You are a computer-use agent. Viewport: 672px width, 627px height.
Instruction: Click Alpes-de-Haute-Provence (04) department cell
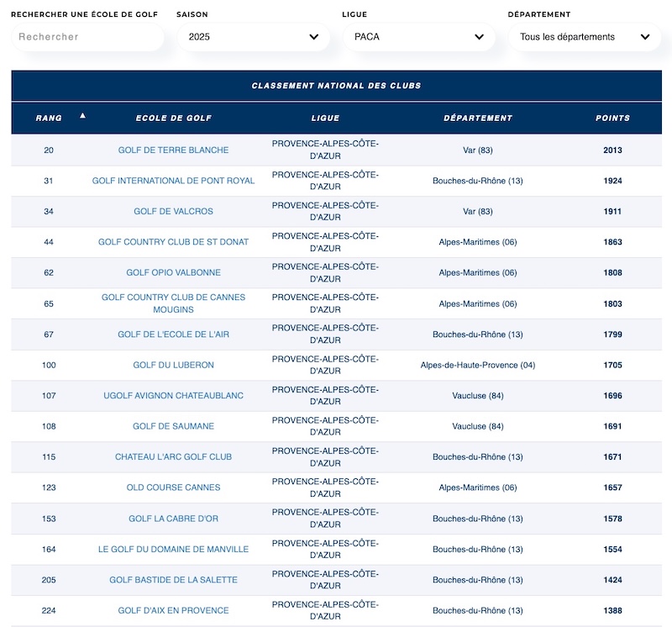click(x=478, y=365)
